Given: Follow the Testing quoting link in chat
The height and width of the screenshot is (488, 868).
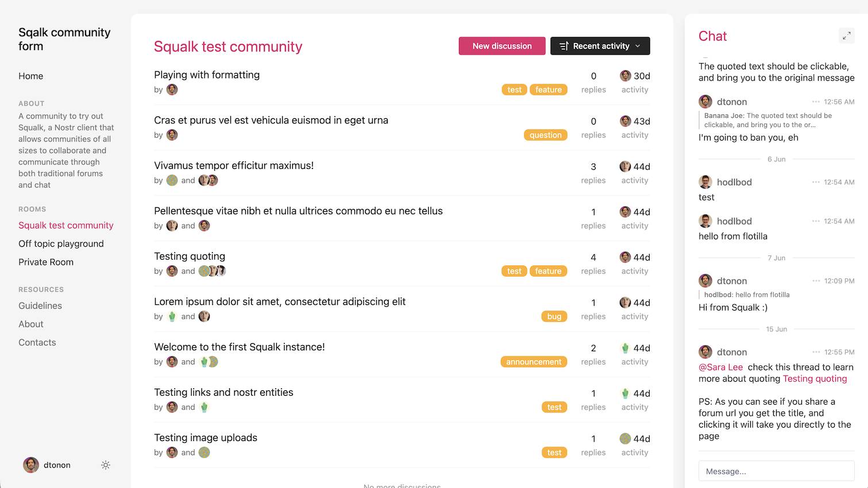Looking at the screenshot, I should (x=815, y=378).
